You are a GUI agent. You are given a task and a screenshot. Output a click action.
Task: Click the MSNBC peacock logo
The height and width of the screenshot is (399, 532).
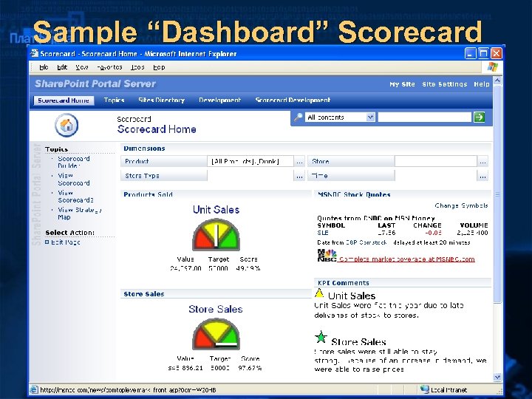pos(327,256)
